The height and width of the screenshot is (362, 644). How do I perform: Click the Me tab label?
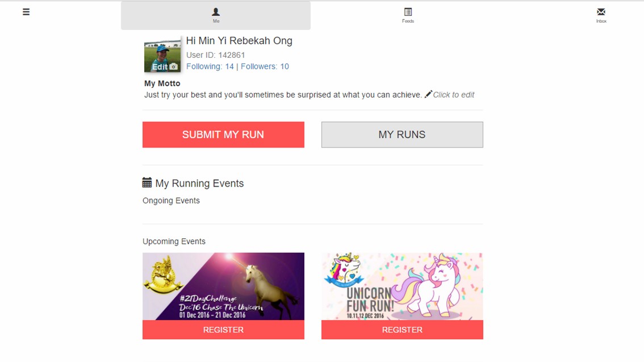[x=216, y=21]
